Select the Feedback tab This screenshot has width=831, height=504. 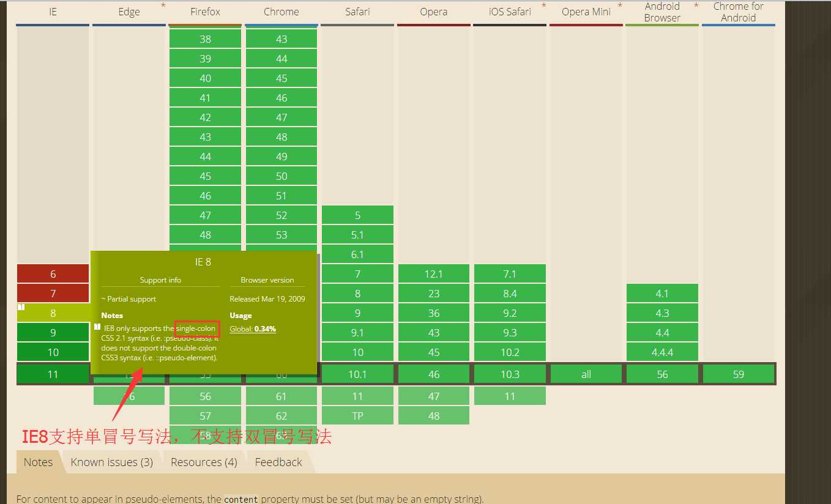click(x=278, y=462)
